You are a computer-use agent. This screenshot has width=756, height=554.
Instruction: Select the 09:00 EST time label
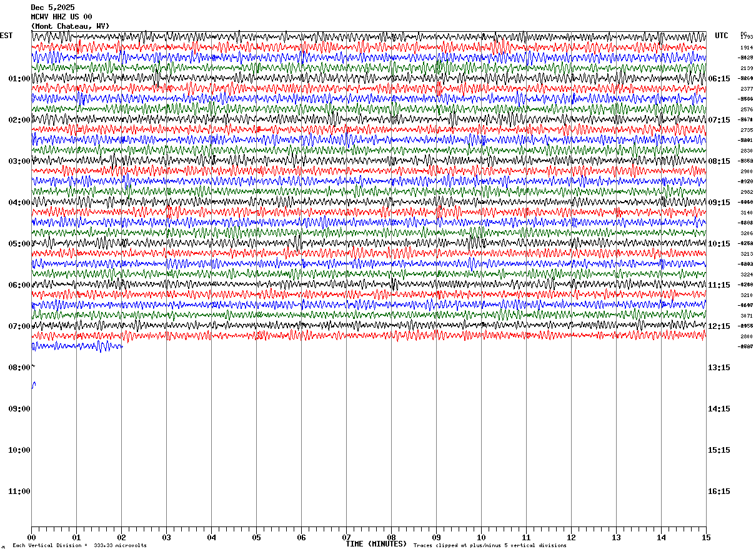pos(19,409)
